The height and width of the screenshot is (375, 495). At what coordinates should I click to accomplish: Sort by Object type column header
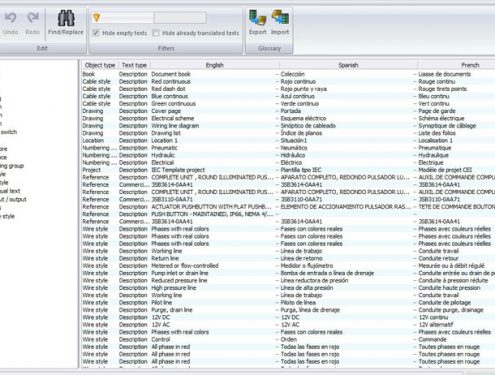pyautogui.click(x=100, y=65)
